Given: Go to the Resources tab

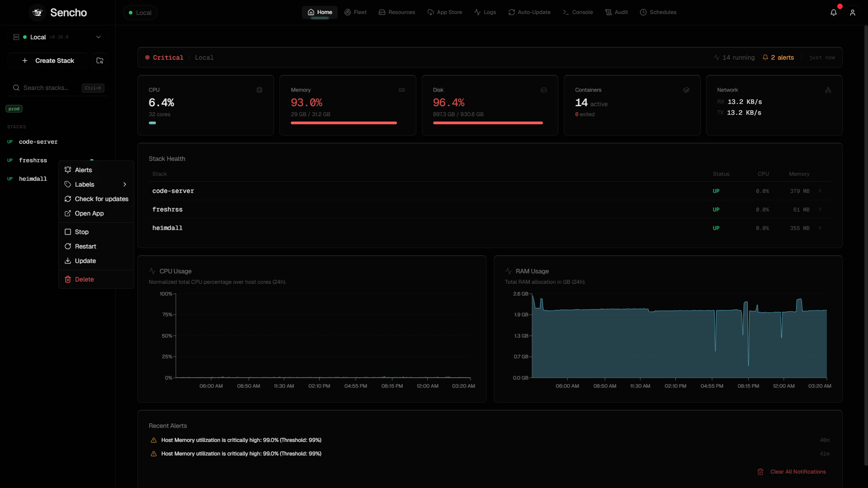Looking at the screenshot, I should pos(397,12).
